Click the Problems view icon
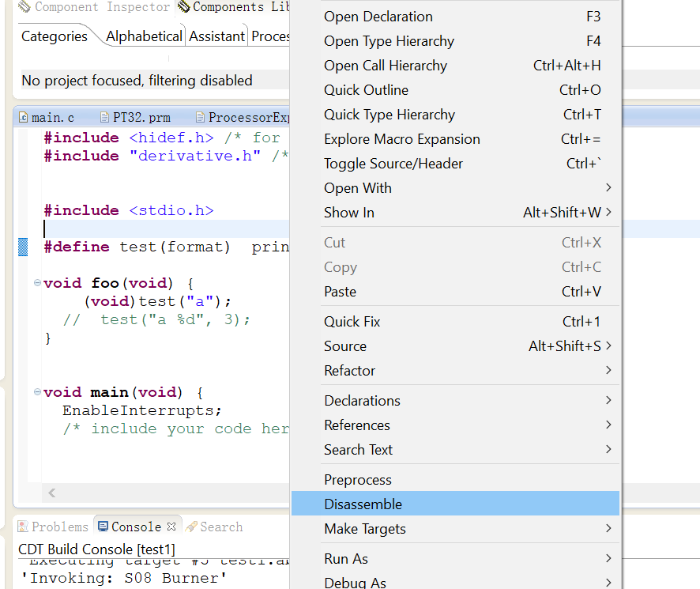The image size is (700, 589). (24, 527)
